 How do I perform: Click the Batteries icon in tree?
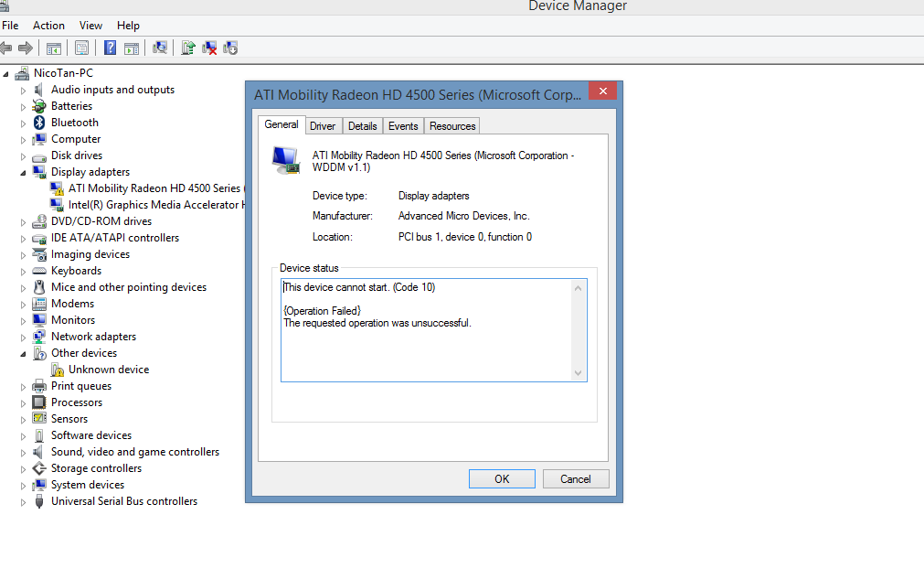pos(39,106)
